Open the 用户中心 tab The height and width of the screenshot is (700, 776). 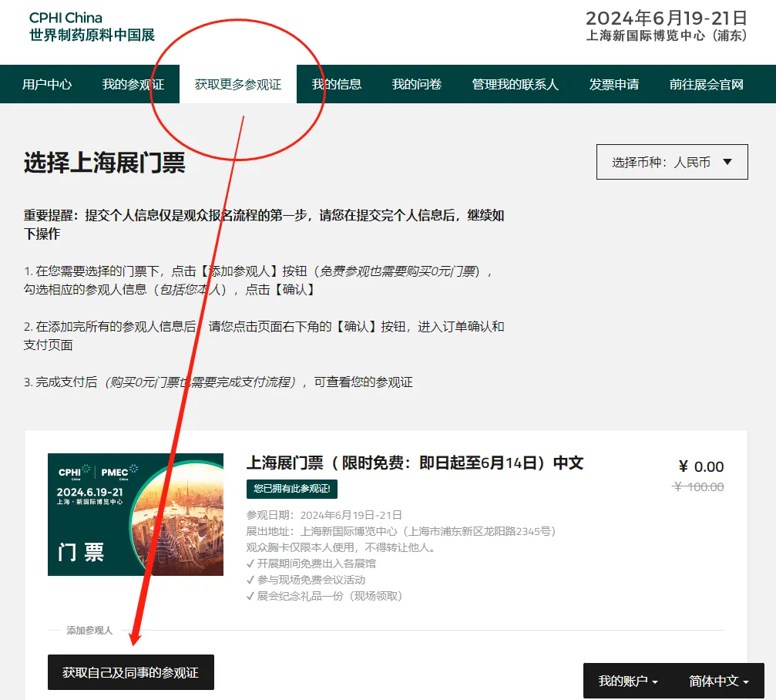click(x=47, y=84)
